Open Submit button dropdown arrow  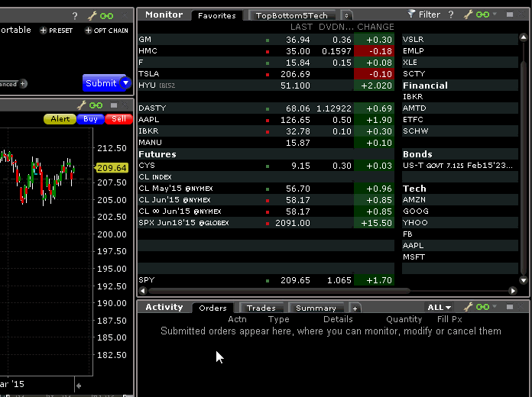(x=125, y=82)
